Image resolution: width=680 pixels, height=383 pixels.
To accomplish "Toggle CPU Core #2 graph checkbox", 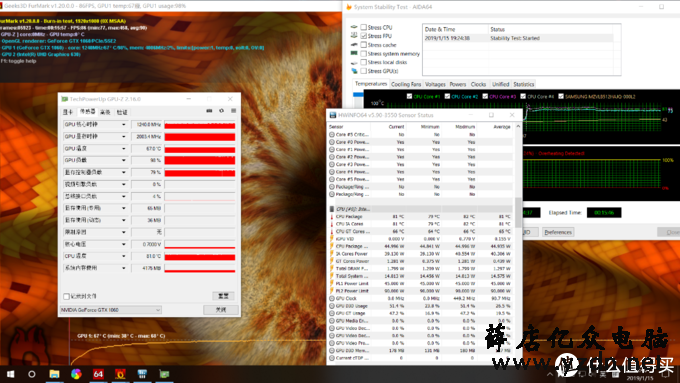I will coord(447,96).
